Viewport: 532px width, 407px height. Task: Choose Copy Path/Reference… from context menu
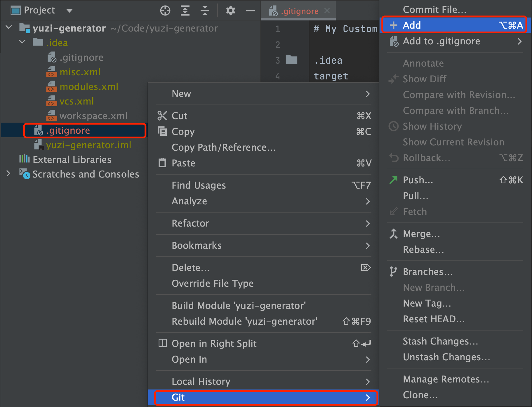224,147
